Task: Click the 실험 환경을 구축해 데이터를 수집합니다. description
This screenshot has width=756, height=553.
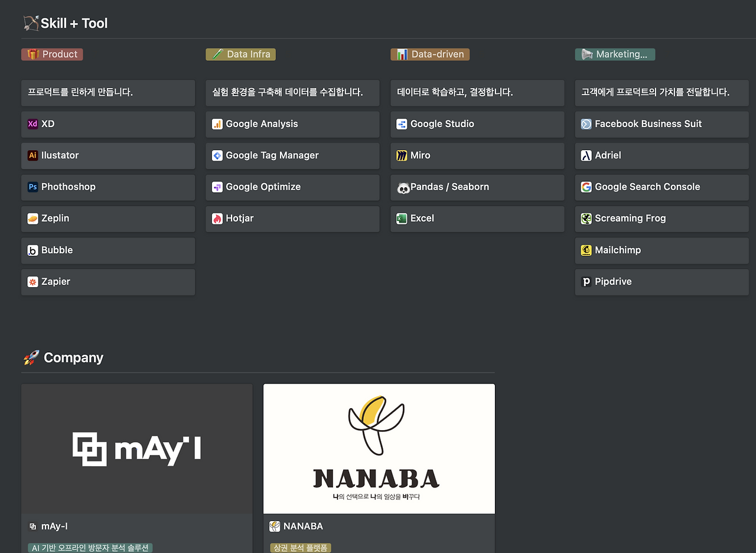Action: [288, 93]
